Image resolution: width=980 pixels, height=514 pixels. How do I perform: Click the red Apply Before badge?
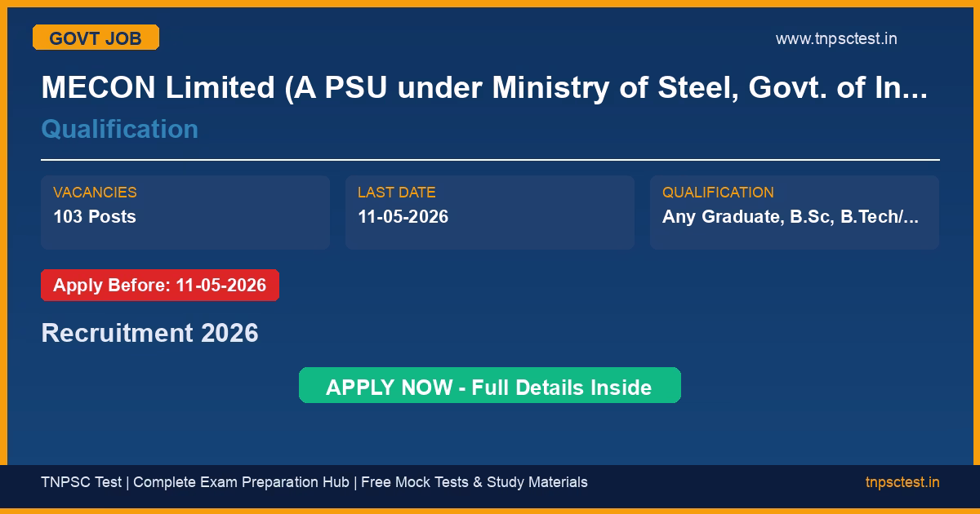(160, 286)
